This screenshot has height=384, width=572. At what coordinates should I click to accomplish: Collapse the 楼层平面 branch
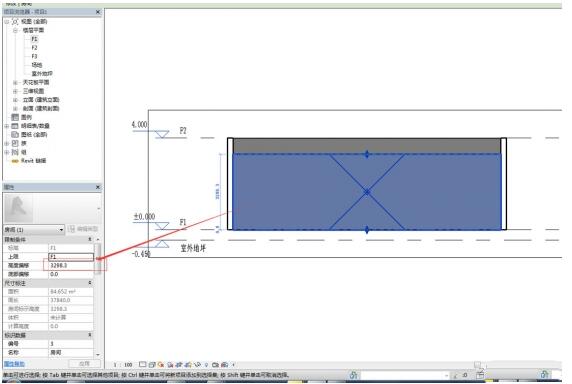click(x=15, y=31)
